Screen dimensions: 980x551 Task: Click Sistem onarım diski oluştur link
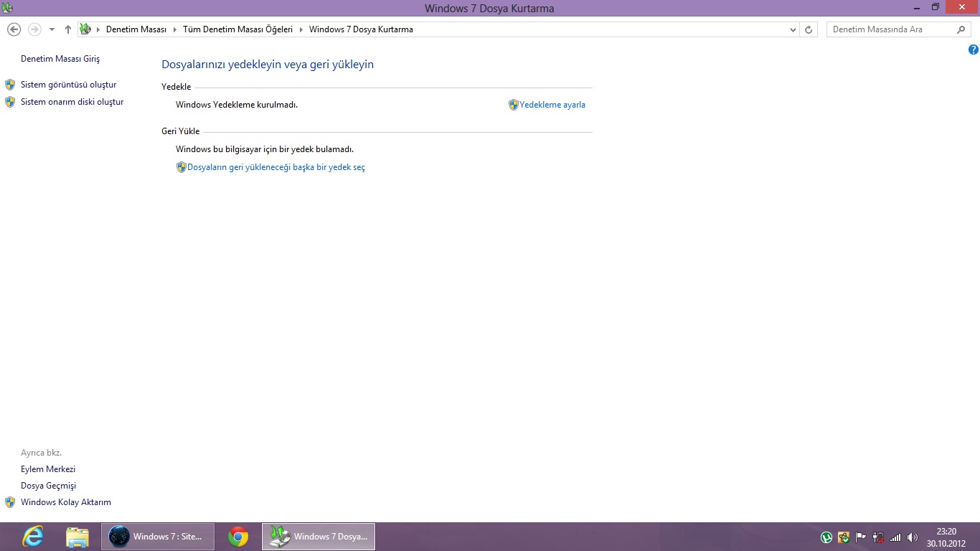coord(72,102)
